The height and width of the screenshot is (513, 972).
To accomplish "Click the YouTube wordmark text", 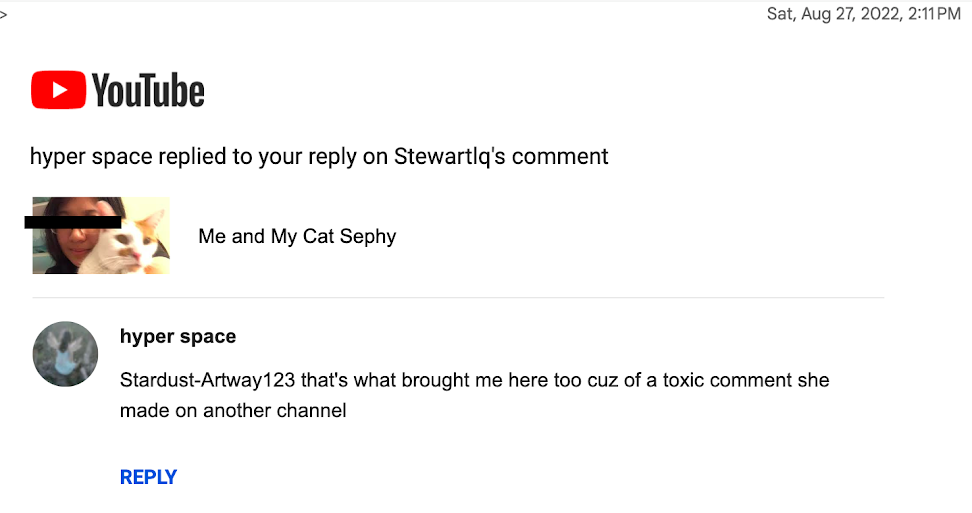I will point(148,91).
